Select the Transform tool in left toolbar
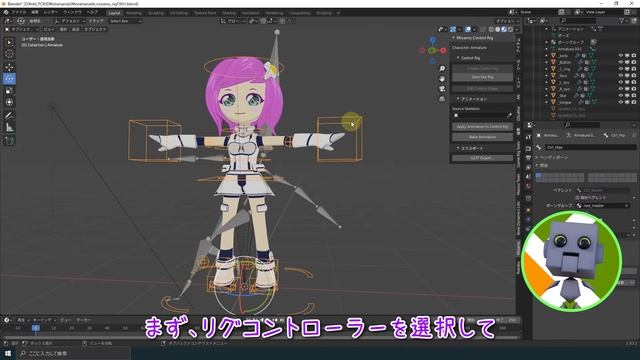This screenshot has width=640, height=360. pos(9,102)
